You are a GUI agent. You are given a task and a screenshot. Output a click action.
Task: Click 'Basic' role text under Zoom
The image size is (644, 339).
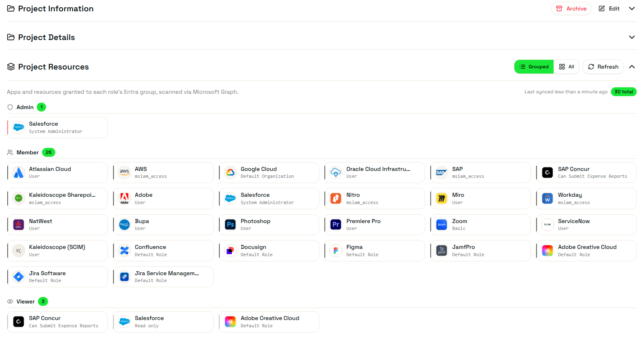click(459, 228)
